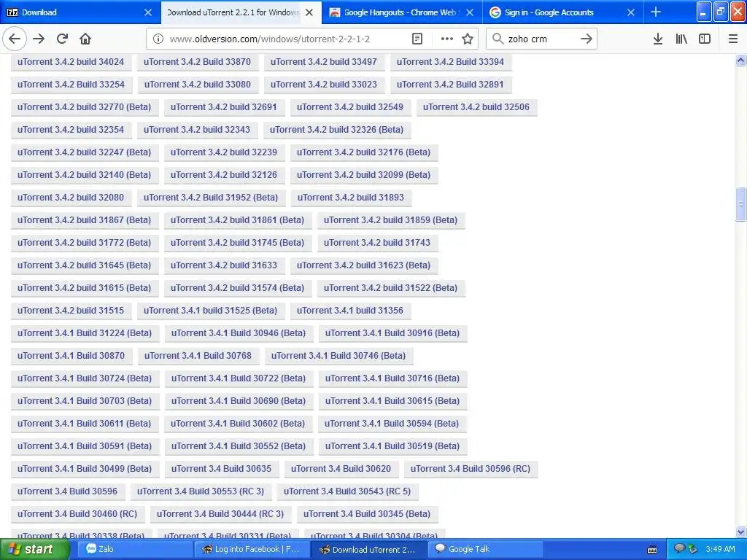Open uTorrent 3.4.2 Build 33870 link
Image resolution: width=747 pixels, height=560 pixels.
coord(197,62)
